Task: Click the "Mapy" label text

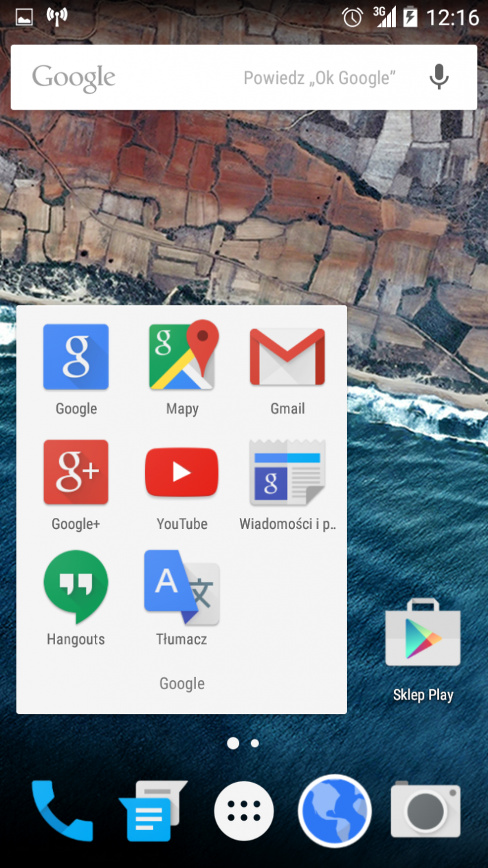Action: [x=181, y=409]
